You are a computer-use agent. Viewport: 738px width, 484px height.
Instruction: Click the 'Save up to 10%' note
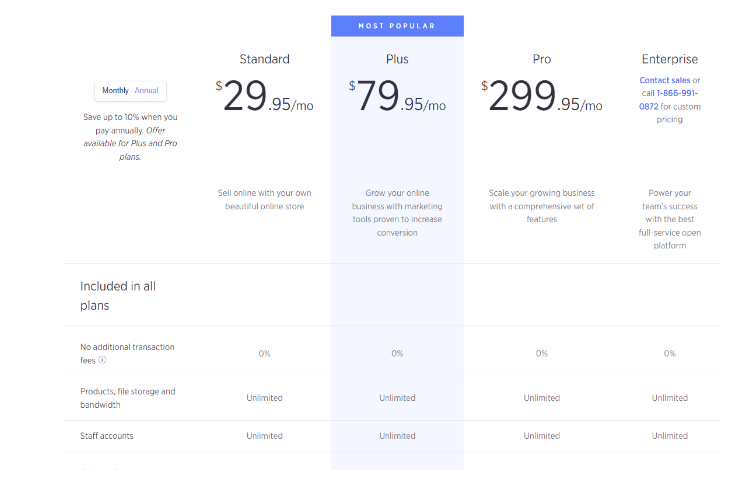130,137
